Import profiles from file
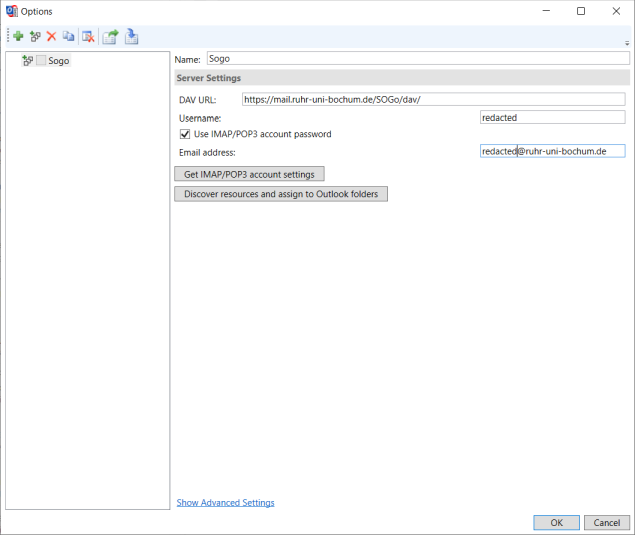 pos(131,36)
